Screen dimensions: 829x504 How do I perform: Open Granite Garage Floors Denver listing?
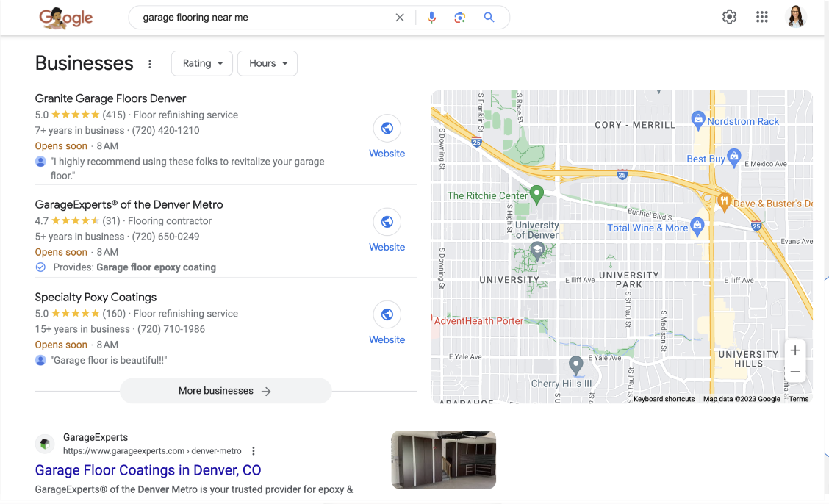(x=110, y=98)
